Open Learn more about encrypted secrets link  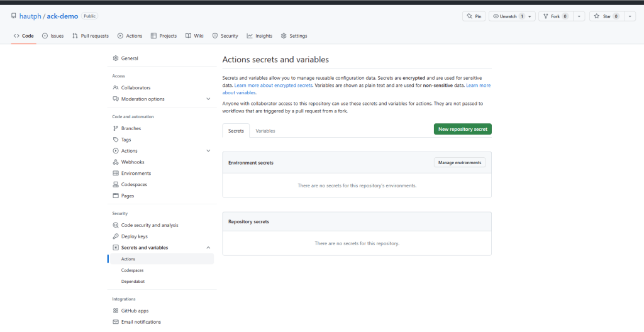point(274,85)
